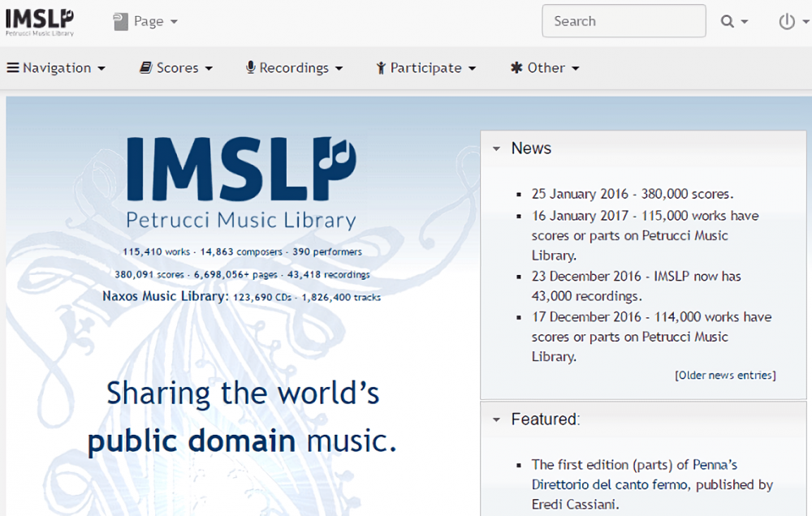Click the Recordings microphone icon
This screenshot has height=516, width=812.
point(251,68)
